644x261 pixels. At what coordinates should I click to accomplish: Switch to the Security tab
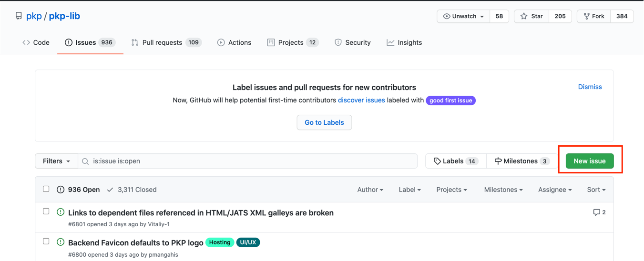(352, 42)
